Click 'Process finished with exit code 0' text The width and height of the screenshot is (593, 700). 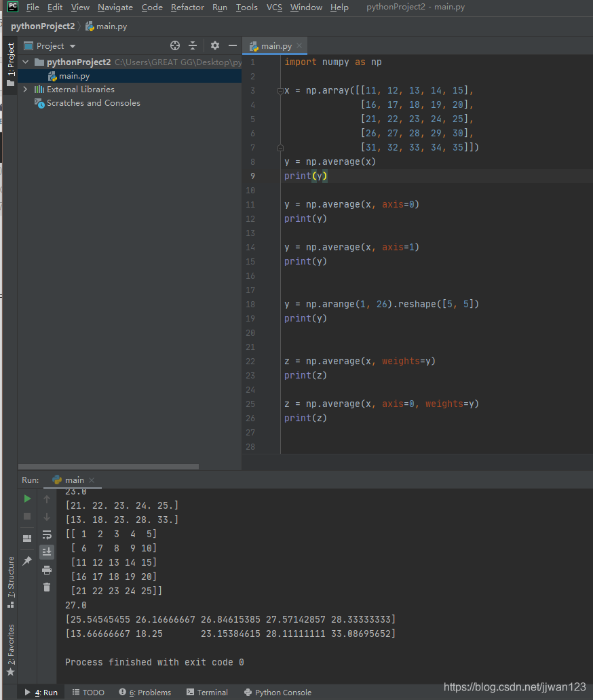155,662
